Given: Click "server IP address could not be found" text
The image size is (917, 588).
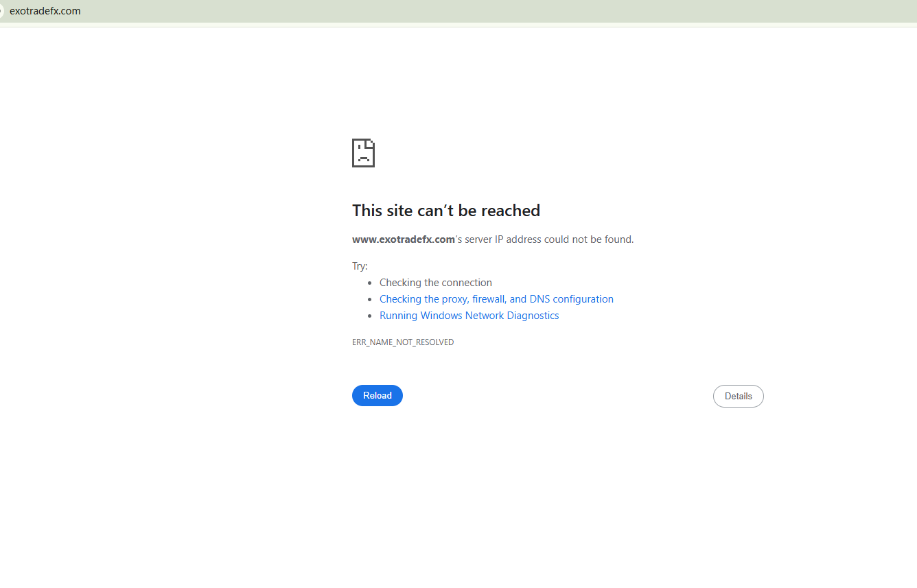Looking at the screenshot, I should coord(549,239).
